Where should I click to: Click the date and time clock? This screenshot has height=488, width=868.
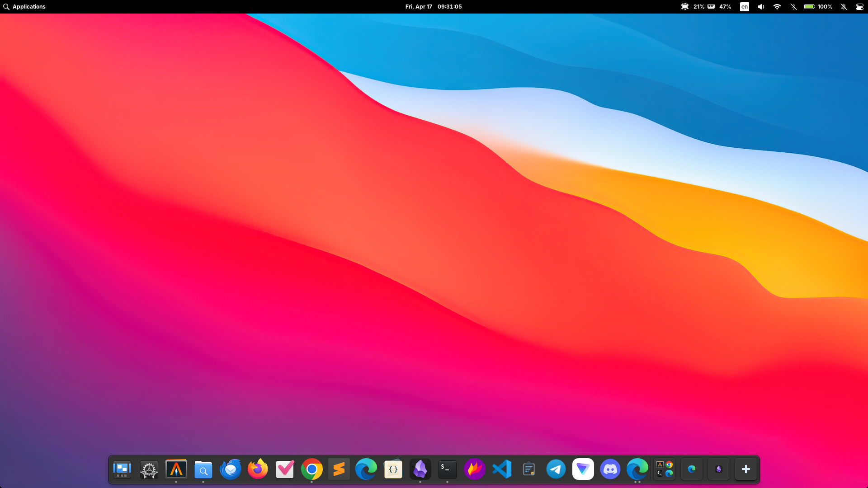click(x=433, y=7)
